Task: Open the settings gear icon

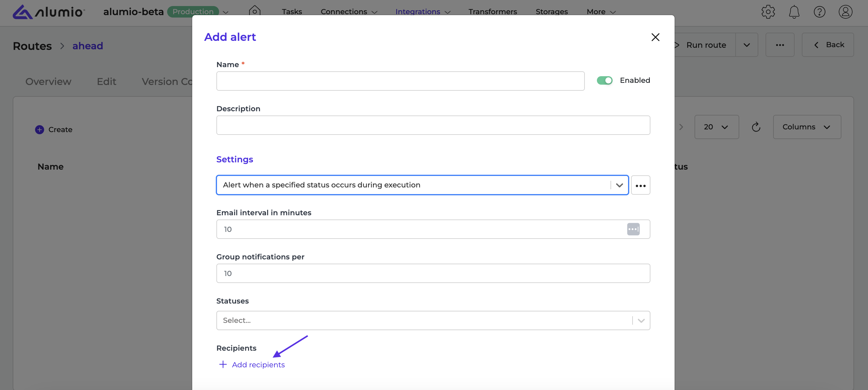Action: pyautogui.click(x=768, y=12)
